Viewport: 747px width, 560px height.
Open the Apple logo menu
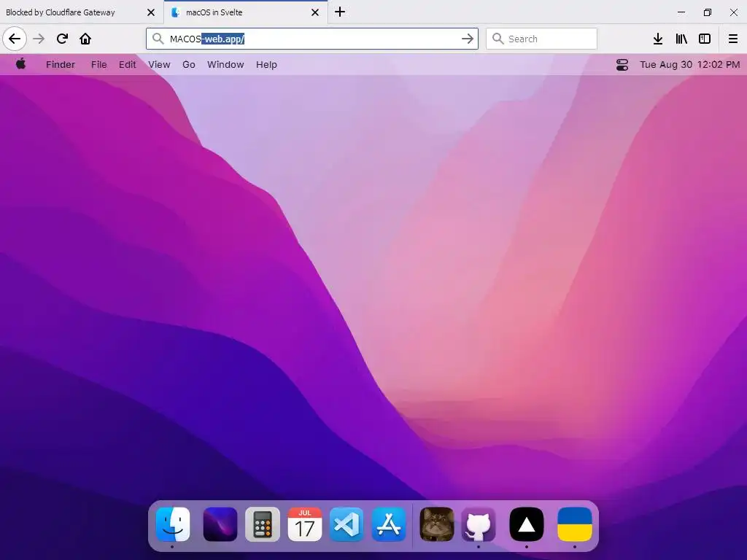click(20, 64)
